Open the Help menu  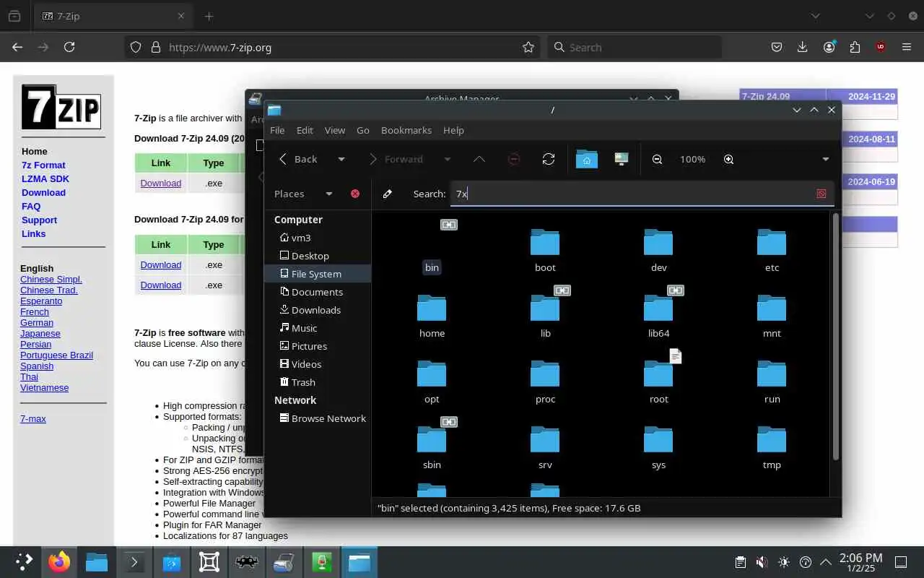coord(453,130)
